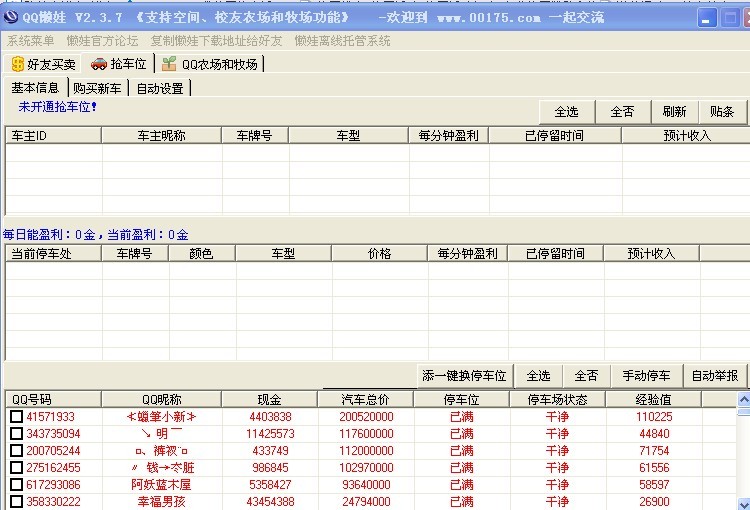Open the 懒娃离线托管系统 menu item
This screenshot has height=510, width=750.
point(342,41)
